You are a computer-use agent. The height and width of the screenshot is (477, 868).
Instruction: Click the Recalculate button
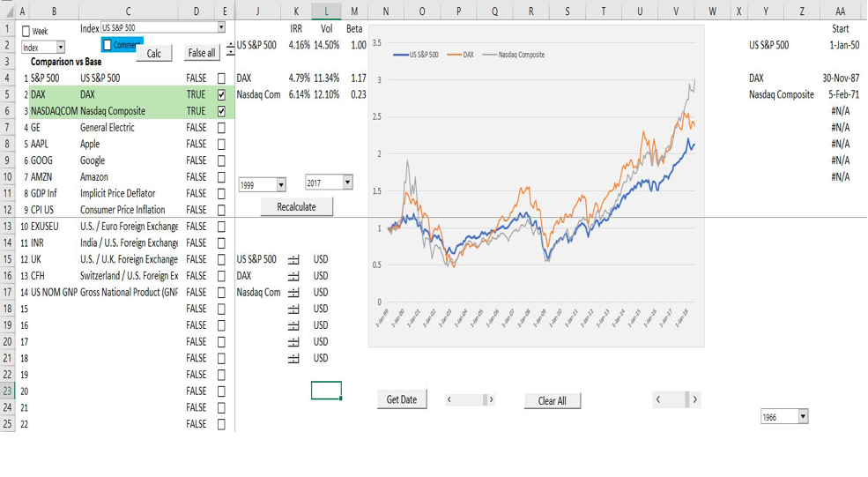coord(297,206)
